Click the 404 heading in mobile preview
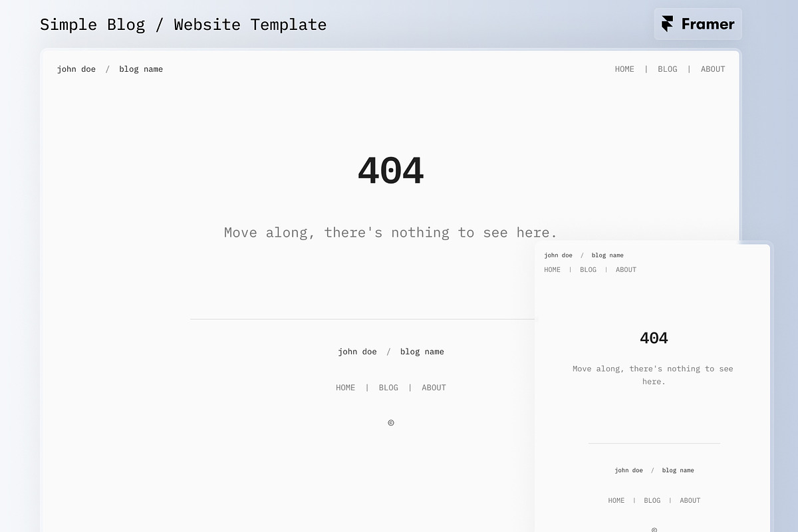 point(654,338)
